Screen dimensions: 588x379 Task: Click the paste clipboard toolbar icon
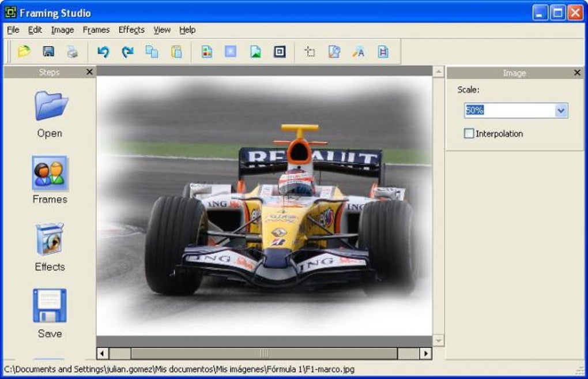pyautogui.click(x=176, y=51)
